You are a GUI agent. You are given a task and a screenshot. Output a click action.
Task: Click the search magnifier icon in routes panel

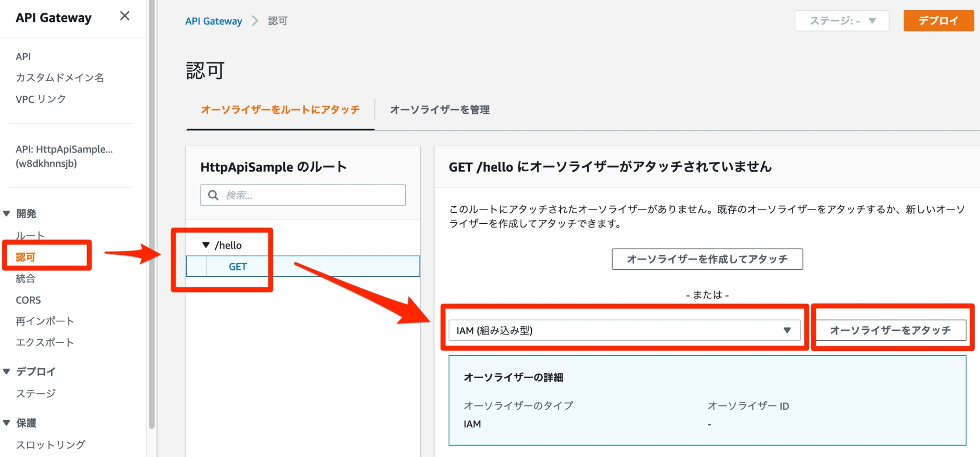213,195
